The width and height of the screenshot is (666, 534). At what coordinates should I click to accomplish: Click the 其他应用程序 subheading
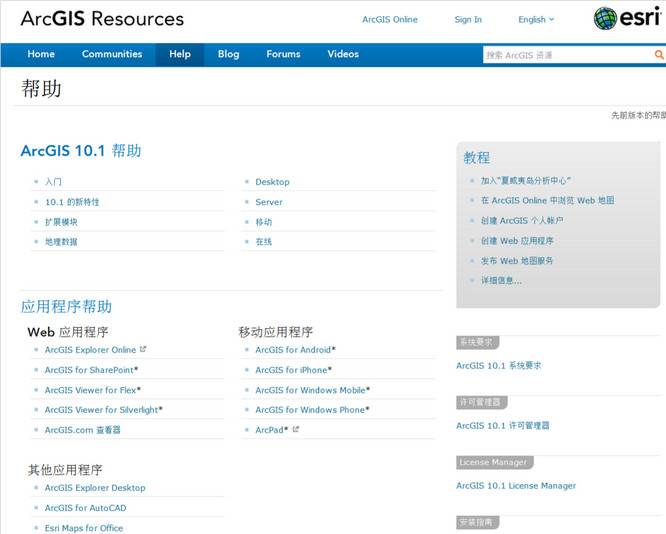65,469
